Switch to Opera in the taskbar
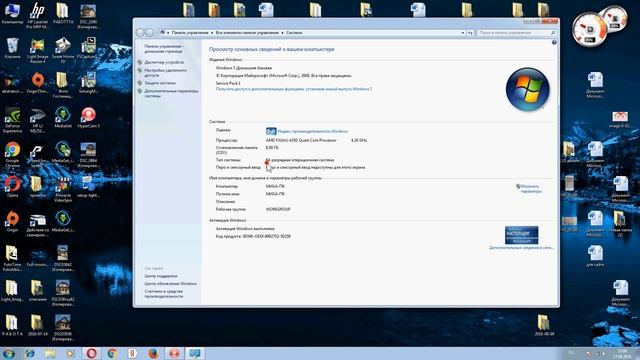The width and height of the screenshot is (640, 360). [91, 353]
